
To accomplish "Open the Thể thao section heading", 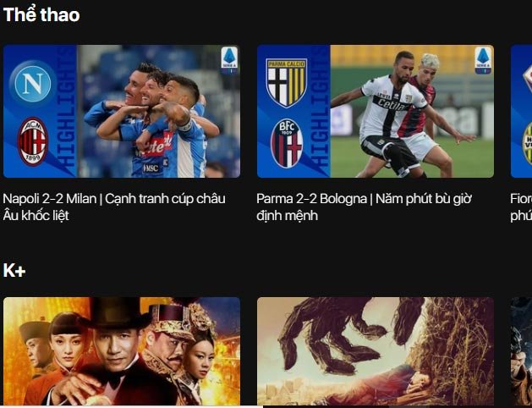I will [x=41, y=15].
